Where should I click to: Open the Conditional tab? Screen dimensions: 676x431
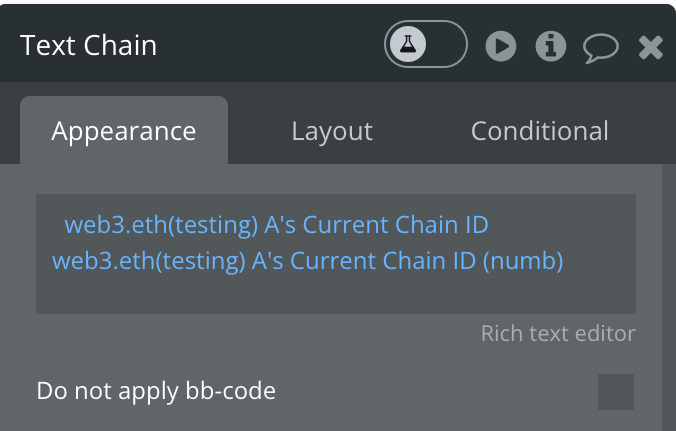pyautogui.click(x=539, y=131)
